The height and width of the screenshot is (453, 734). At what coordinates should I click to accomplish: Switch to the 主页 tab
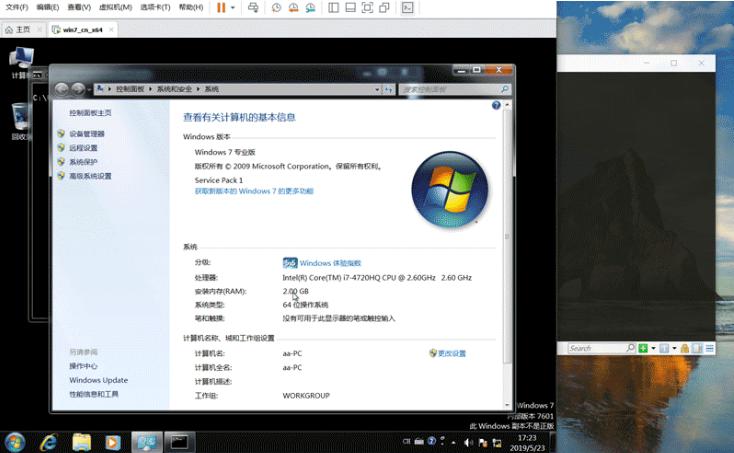(x=18, y=30)
